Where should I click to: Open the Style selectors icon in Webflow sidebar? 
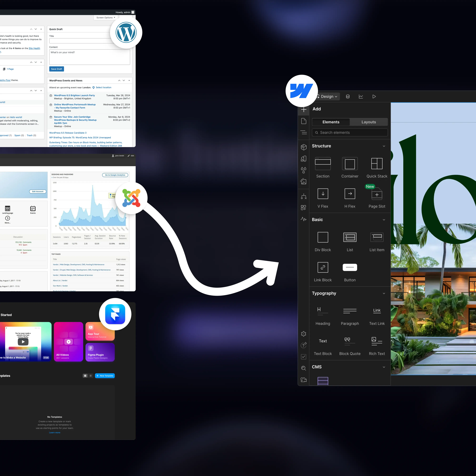pos(304,159)
